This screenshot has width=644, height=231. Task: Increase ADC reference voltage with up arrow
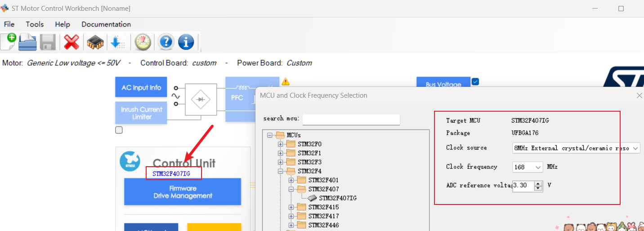[538, 183]
